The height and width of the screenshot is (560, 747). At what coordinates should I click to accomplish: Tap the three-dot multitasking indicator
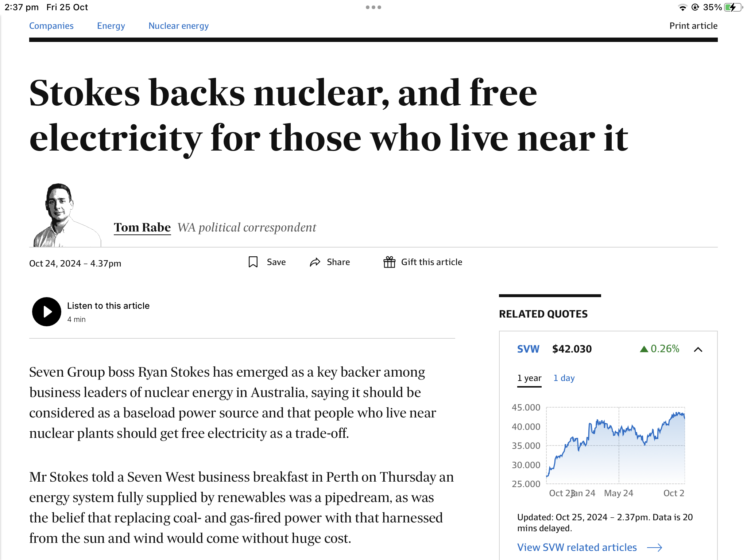(373, 7)
